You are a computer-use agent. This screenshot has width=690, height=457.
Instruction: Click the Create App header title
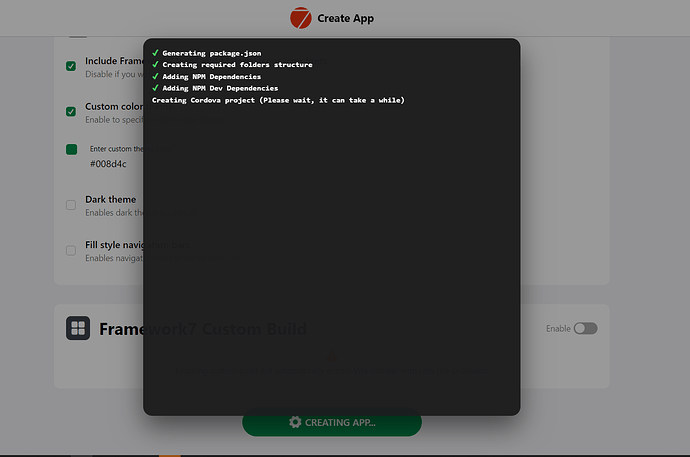pyautogui.click(x=345, y=18)
